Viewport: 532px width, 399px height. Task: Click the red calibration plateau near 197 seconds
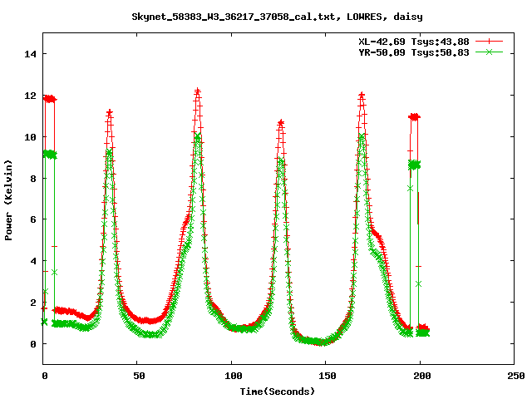click(x=414, y=117)
